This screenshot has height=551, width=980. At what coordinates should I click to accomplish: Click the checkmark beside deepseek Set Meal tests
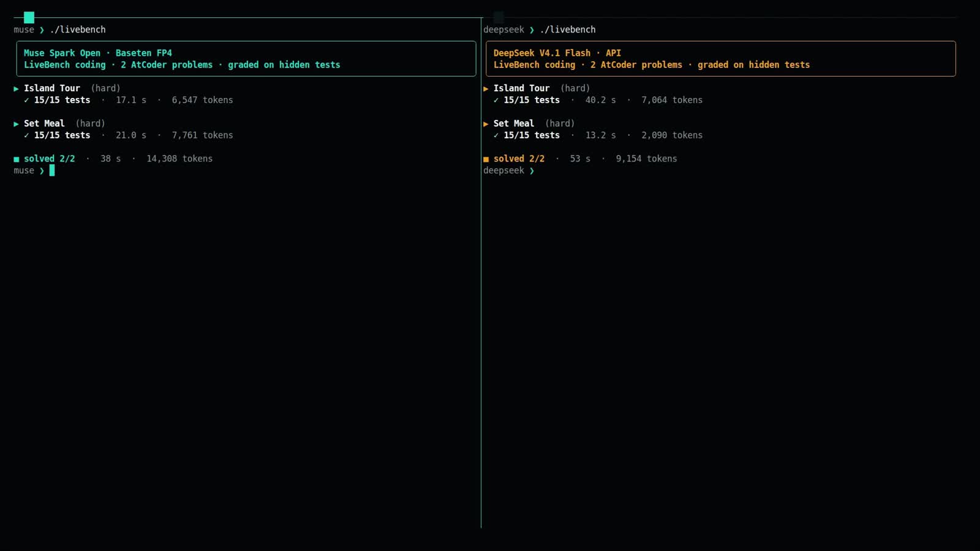click(x=496, y=135)
